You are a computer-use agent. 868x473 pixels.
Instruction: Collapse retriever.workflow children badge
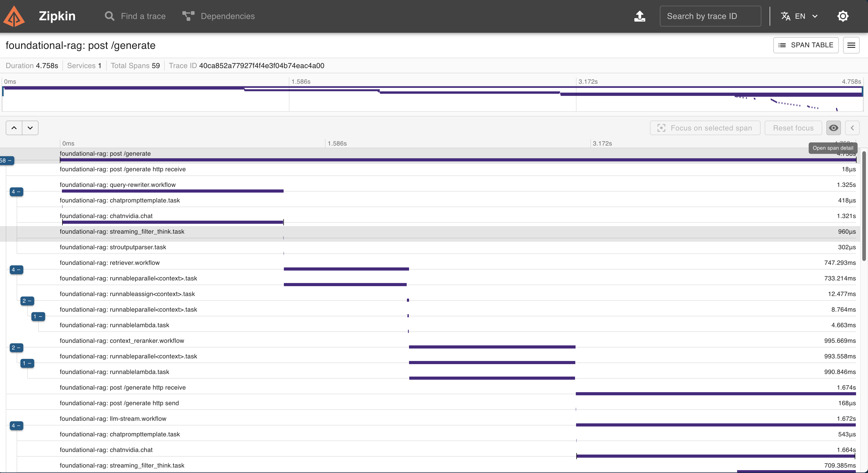click(x=16, y=270)
